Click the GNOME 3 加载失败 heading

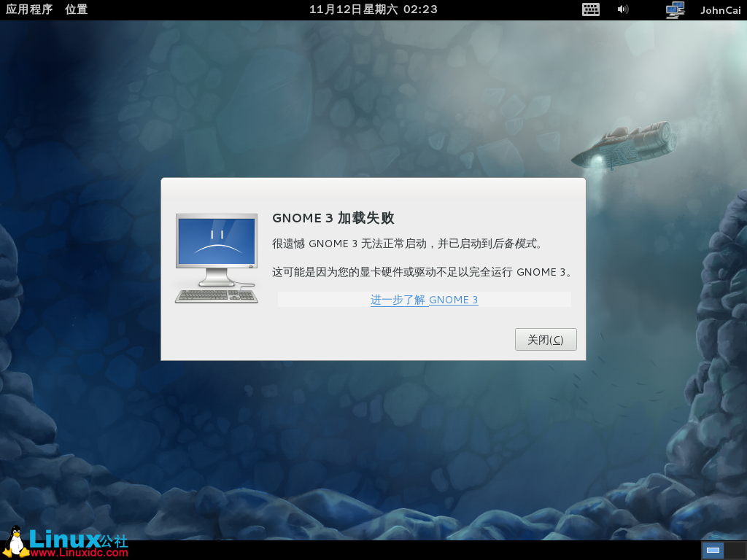pos(333,218)
